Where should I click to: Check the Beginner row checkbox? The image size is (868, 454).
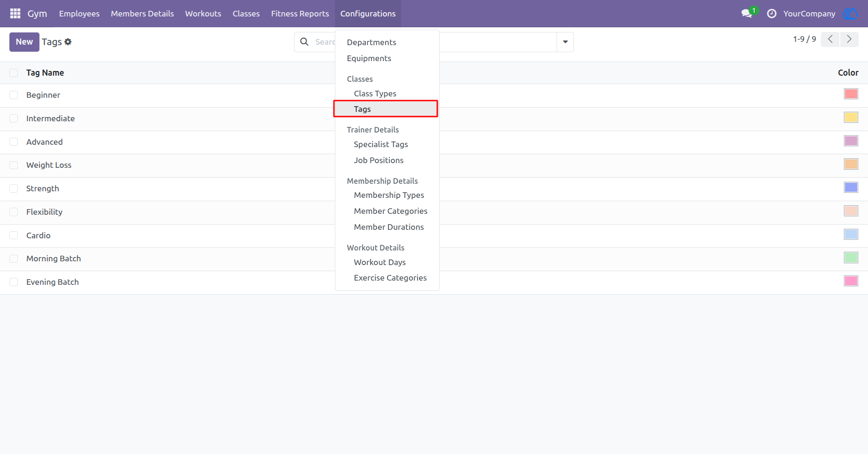coord(14,95)
